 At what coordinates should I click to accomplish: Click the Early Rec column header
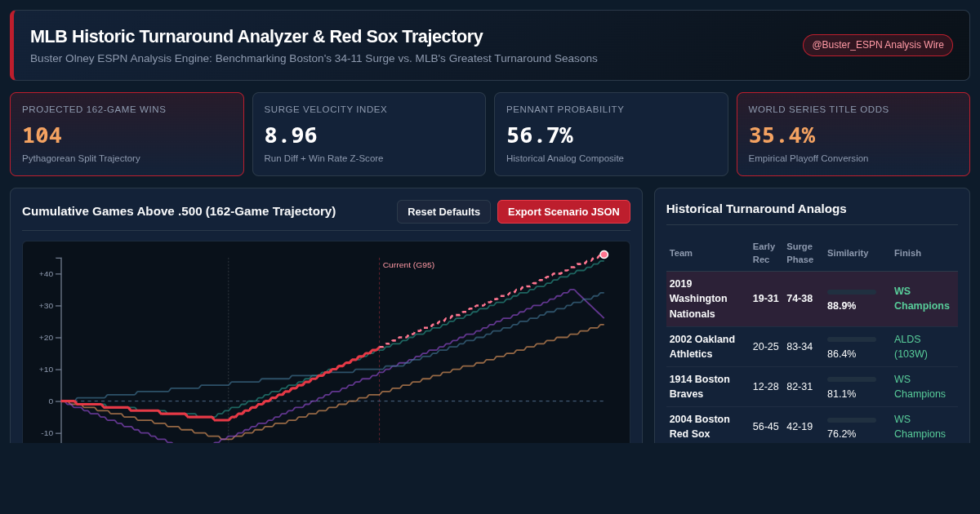764,253
